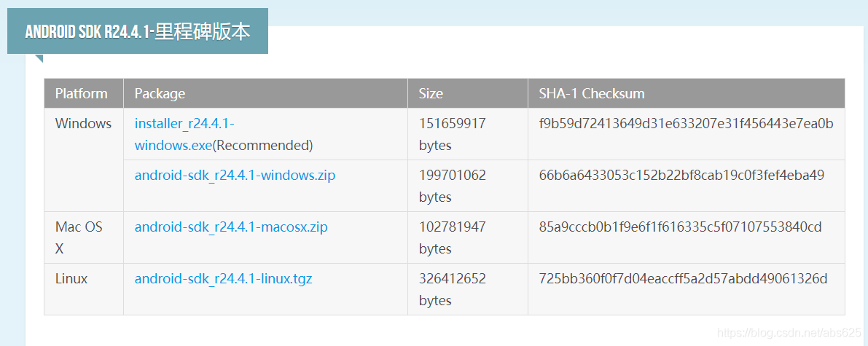This screenshot has height=346, width=868.
Task: Click the 102781947 bytes size cell
Action: click(x=452, y=237)
